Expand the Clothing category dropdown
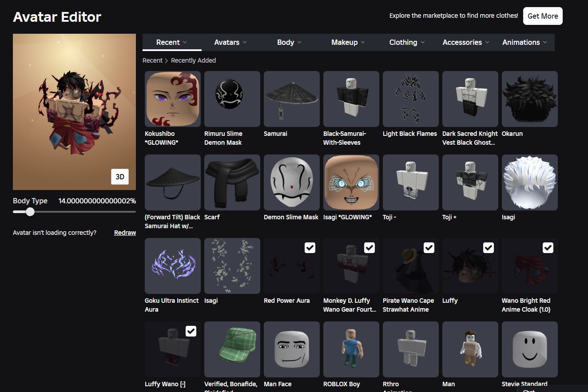This screenshot has width=588, height=392. [x=407, y=42]
